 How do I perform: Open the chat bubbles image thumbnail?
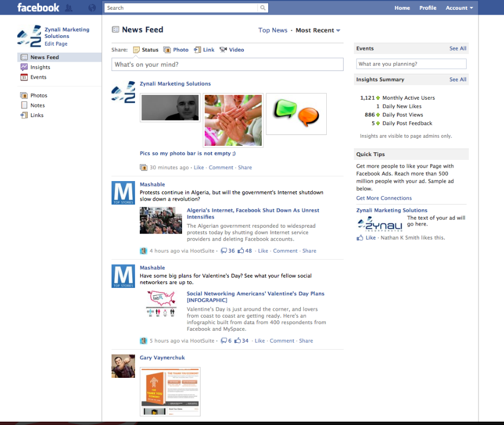pos(296,114)
